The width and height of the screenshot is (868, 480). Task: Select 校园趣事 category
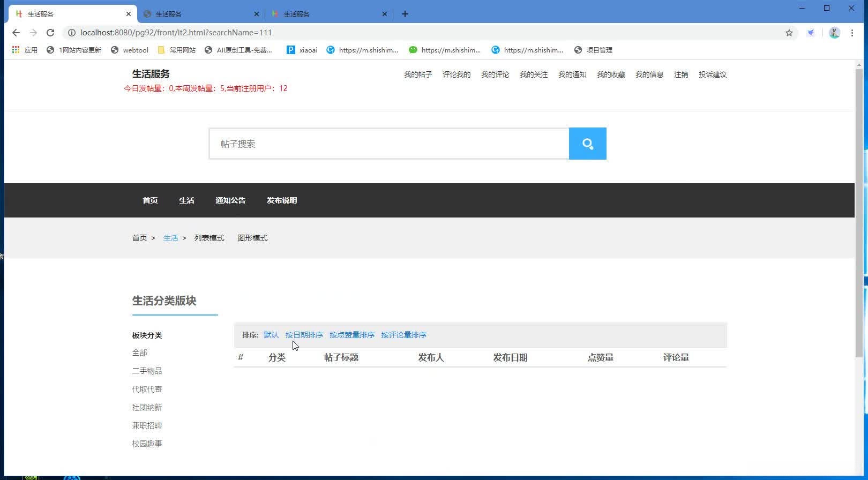point(147,444)
